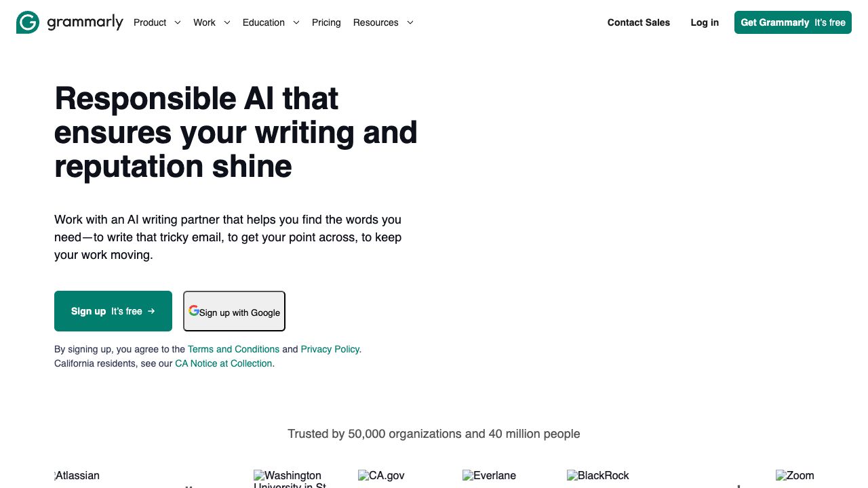This screenshot has width=868, height=488.
Task: Click the Washington University logo
Action: pos(286,478)
